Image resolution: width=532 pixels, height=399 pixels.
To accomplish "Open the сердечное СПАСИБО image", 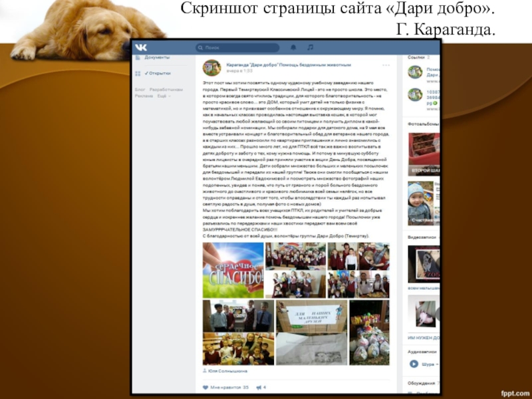I will [x=233, y=270].
